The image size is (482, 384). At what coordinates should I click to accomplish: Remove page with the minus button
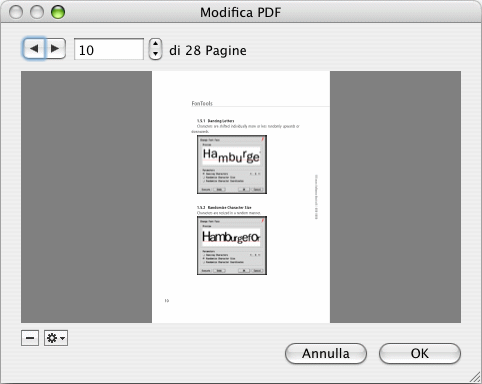click(x=30, y=338)
